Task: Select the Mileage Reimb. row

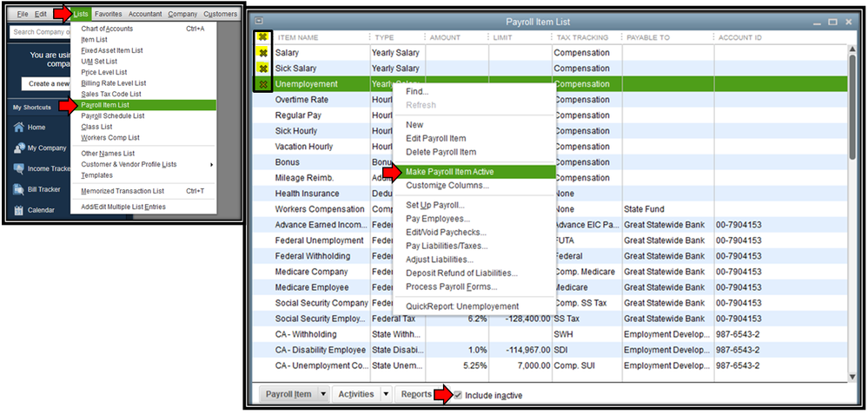Action: click(x=550, y=178)
